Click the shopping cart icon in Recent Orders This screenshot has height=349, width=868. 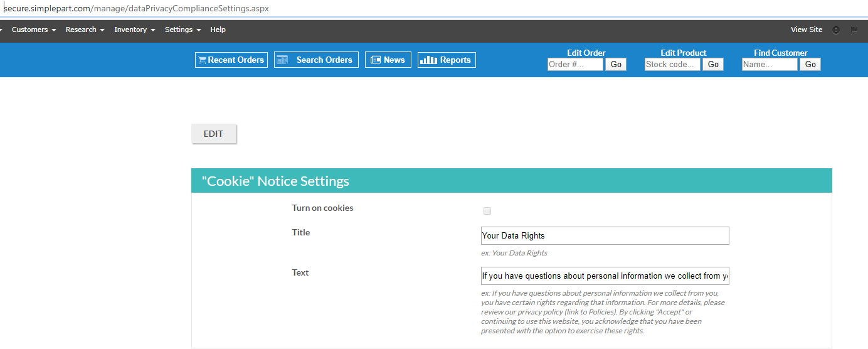tap(202, 60)
